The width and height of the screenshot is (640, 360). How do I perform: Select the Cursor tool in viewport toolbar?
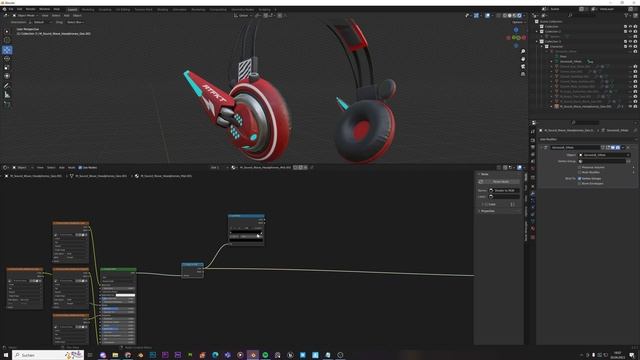[7, 40]
